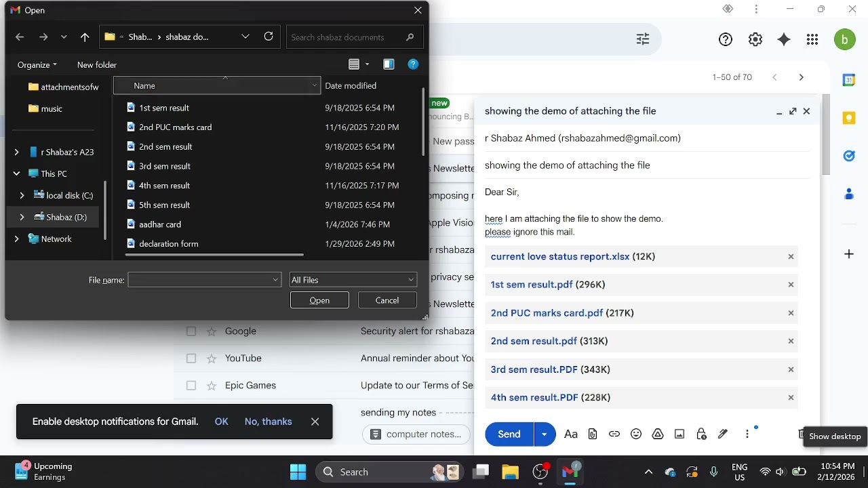Open Gmail Settings gear
The image size is (868, 488).
755,39
